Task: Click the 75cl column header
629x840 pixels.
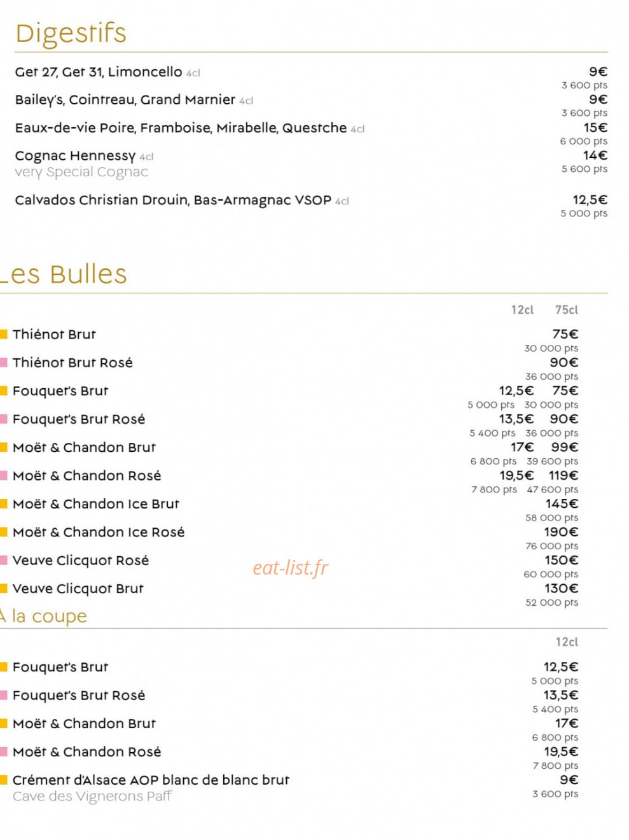Action: pos(566,310)
